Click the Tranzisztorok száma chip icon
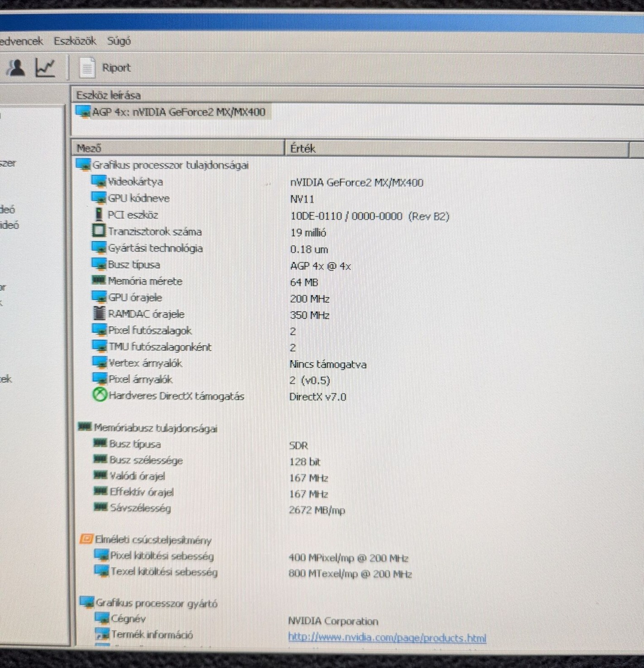The height and width of the screenshot is (668, 644). (98, 231)
